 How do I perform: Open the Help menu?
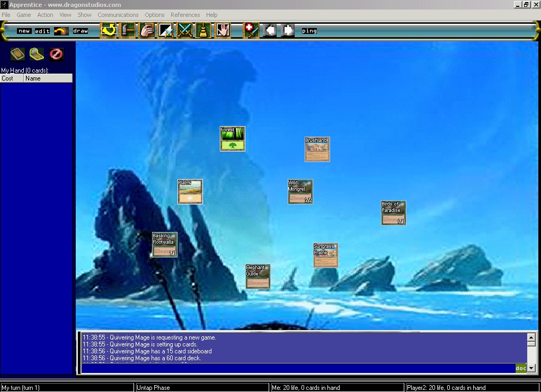pyautogui.click(x=212, y=15)
